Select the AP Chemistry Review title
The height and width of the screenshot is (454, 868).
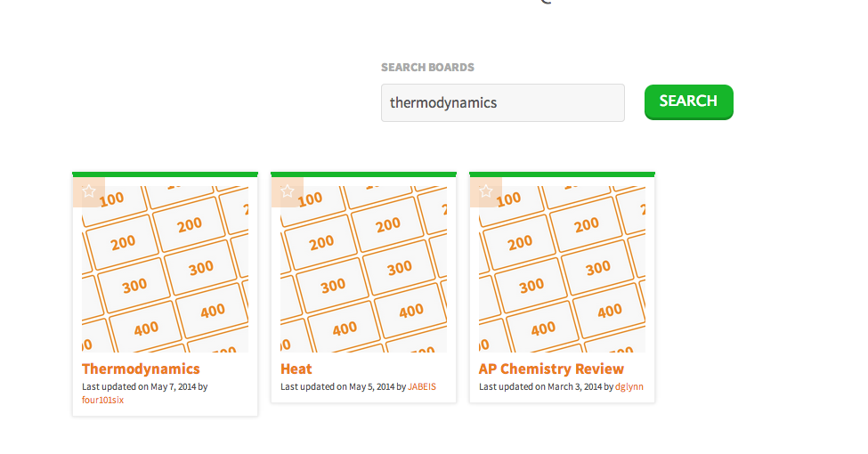coord(551,369)
